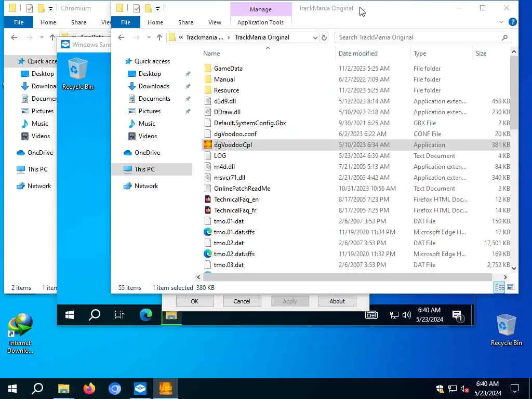Refresh the TrackMania Original folder
Image resolution: width=532 pixels, height=399 pixels.
[x=324, y=37]
